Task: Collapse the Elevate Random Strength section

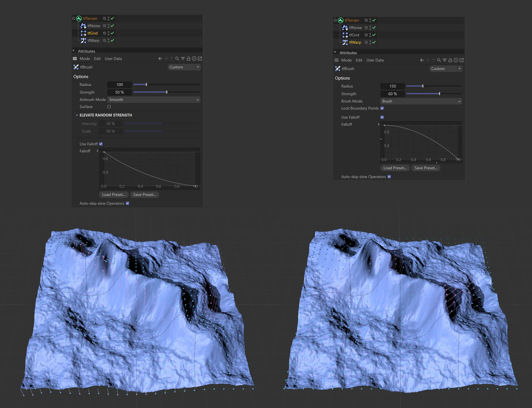Action: pyautogui.click(x=77, y=115)
